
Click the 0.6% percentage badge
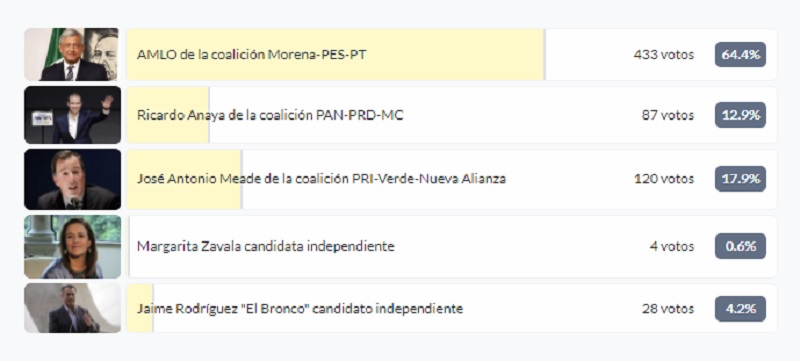pos(740,246)
